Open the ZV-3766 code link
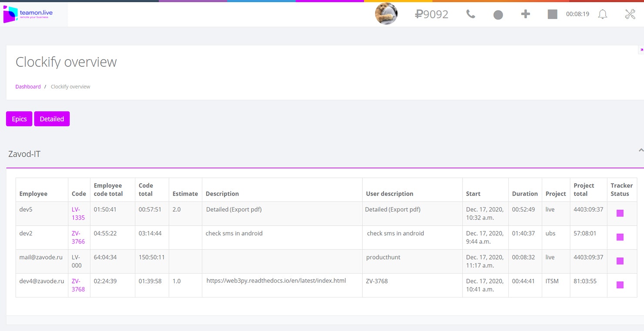Image resolution: width=644 pixels, height=331 pixels. point(78,237)
